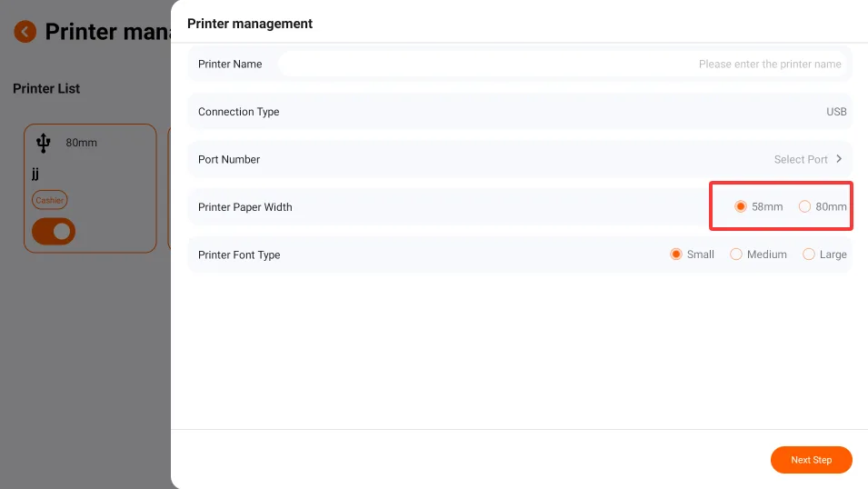Viewport: 868px width, 489px height.
Task: Click the Printer Name input field
Action: click(x=563, y=65)
